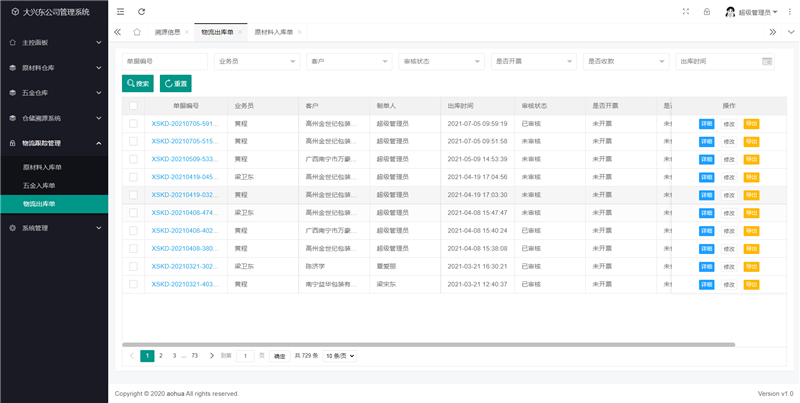Click the 物流跟踪管理 lock icon
The width and height of the screenshot is (800, 403).
[13, 143]
